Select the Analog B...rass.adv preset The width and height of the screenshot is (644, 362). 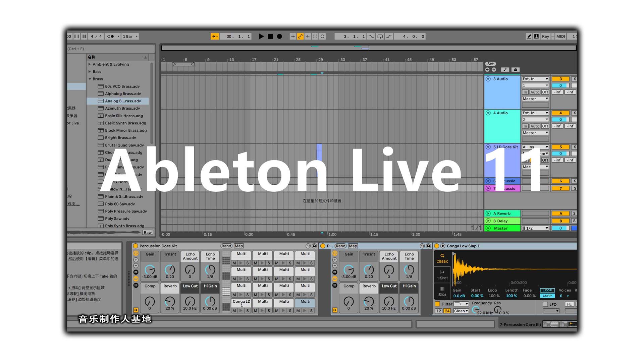coord(123,101)
